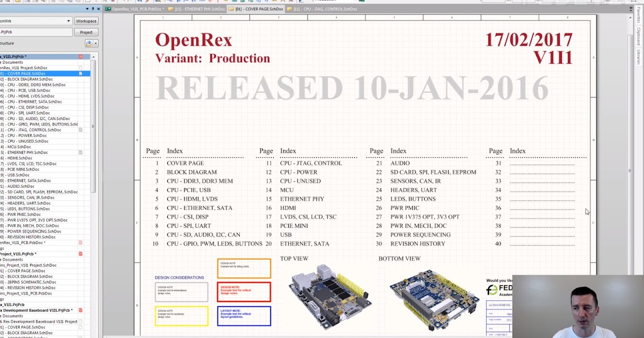Image resolution: width=644 pixels, height=338 pixels.
Task: Select MCU.SchDoc in the project tree
Action: (16, 146)
